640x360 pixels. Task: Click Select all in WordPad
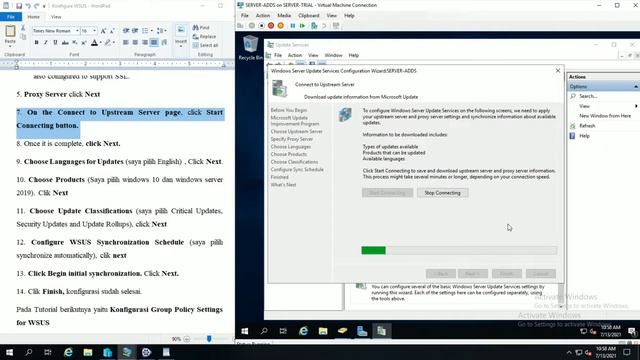point(205,45)
